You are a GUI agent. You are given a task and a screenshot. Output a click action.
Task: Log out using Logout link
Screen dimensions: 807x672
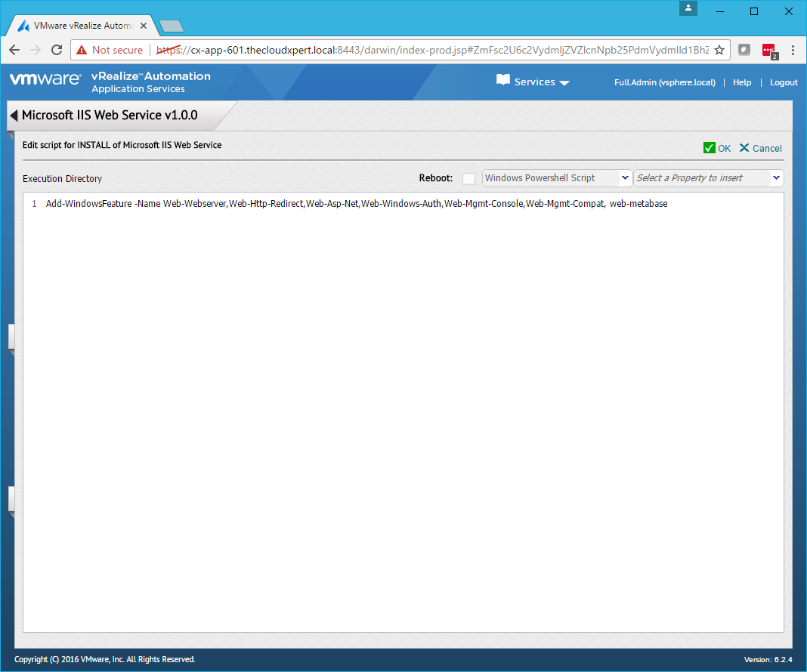(x=784, y=82)
